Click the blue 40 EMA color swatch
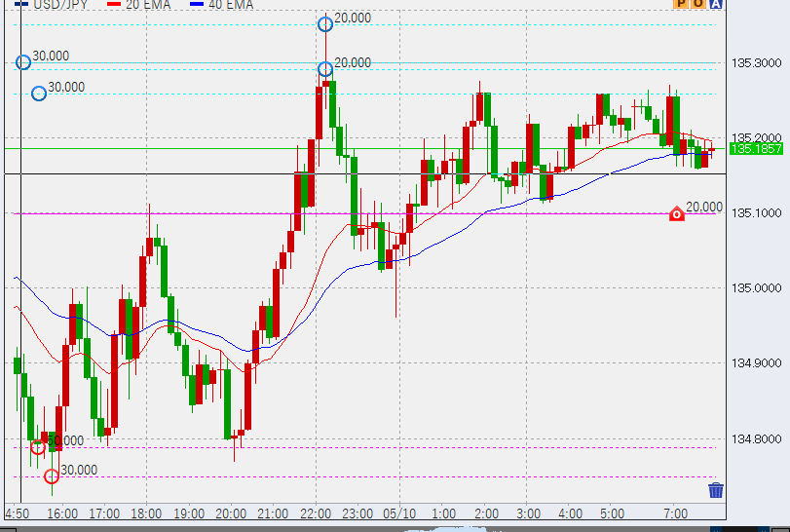Viewport: 790px width, 532px height. point(196,5)
